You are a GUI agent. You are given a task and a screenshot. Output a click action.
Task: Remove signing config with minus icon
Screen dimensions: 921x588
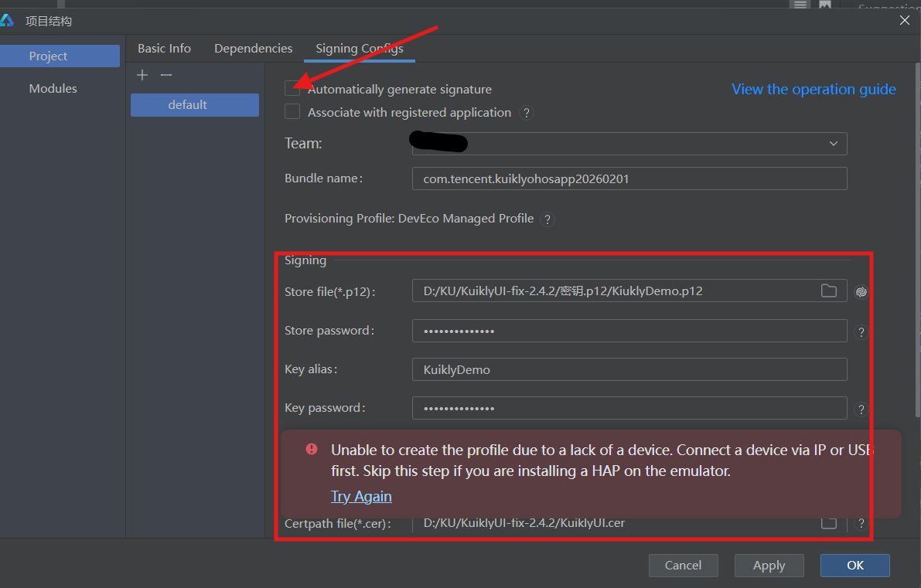pos(166,75)
